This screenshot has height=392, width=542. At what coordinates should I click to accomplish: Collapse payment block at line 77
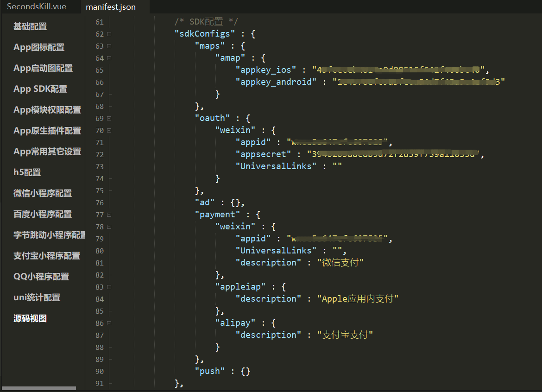(x=109, y=215)
